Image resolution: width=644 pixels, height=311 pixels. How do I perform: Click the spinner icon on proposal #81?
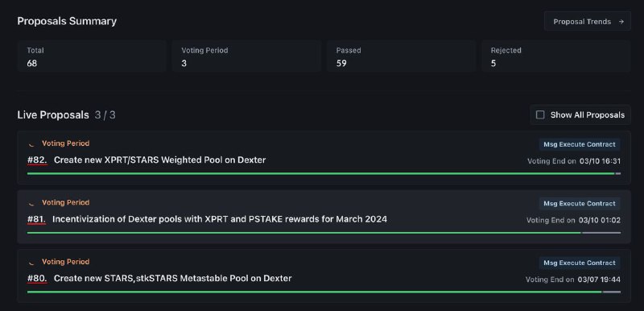[x=31, y=203]
